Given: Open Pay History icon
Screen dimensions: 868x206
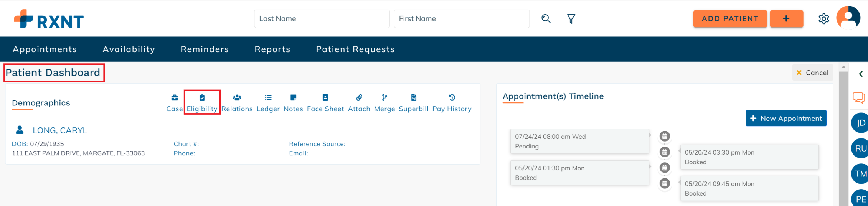Looking at the screenshot, I should pyautogui.click(x=452, y=97).
